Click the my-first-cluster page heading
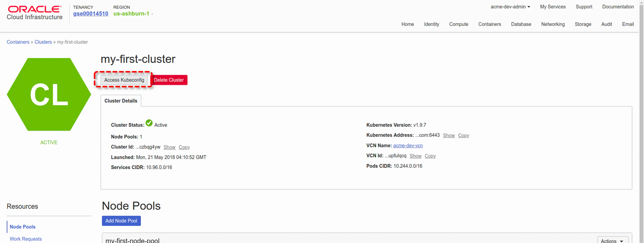Viewport: 644px width, 243px height. tap(138, 59)
